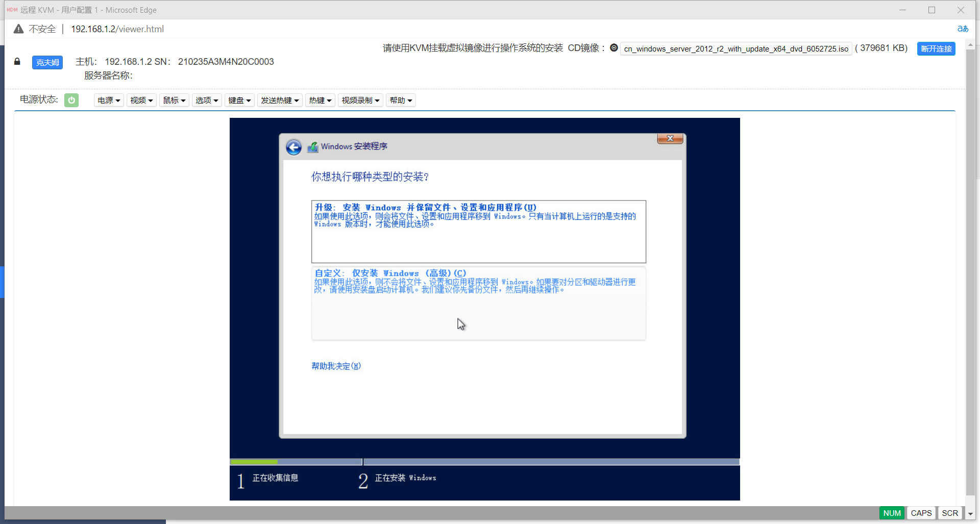980x524 pixels.
Task: Choose the 自定义 custom installation option
Action: pyautogui.click(x=479, y=303)
